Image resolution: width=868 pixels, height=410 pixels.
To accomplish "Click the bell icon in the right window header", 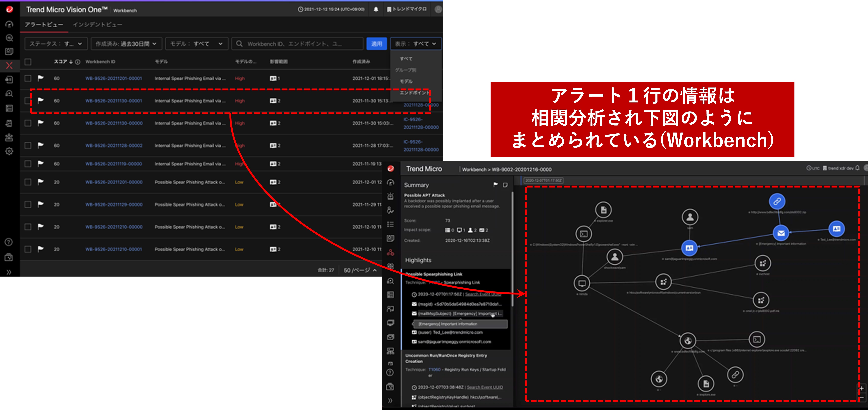I will pyautogui.click(x=857, y=168).
